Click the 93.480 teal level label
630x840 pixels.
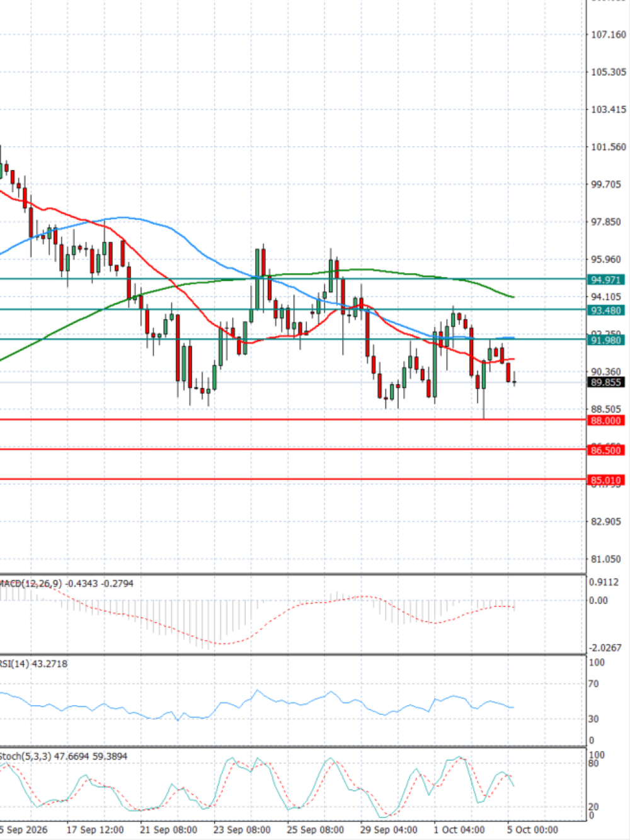[x=606, y=310]
